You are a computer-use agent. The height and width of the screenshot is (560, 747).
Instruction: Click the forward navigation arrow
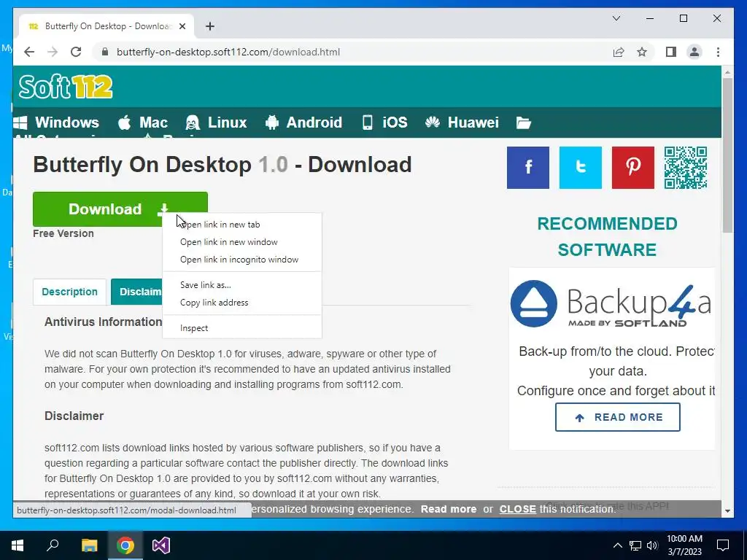[x=53, y=52]
